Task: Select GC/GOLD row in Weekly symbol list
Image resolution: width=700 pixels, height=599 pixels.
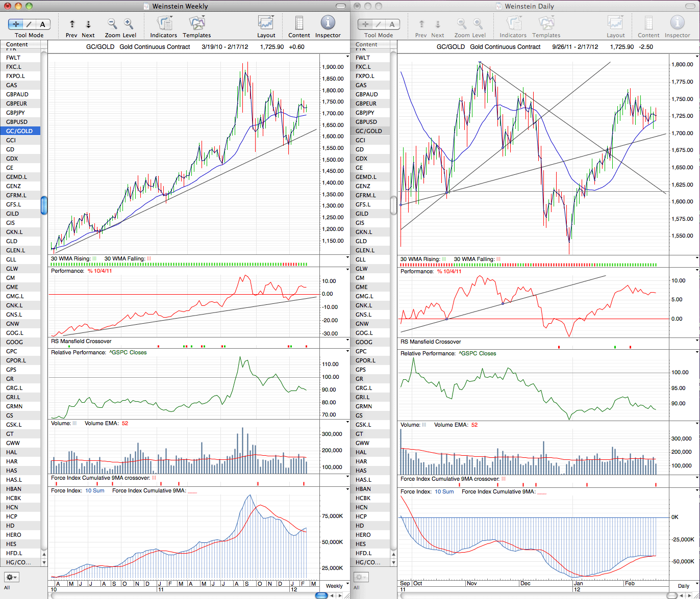Action: (20, 131)
